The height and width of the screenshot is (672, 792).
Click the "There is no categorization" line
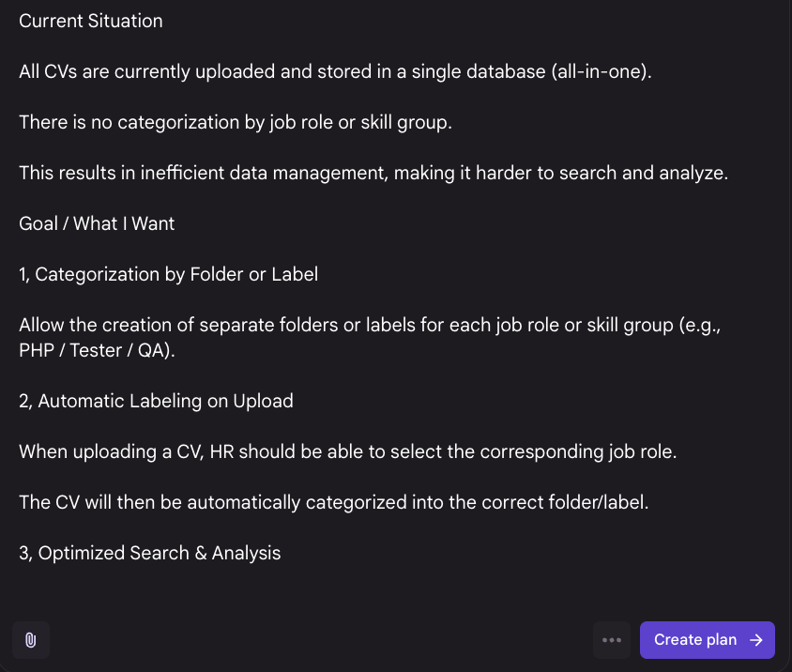point(235,123)
